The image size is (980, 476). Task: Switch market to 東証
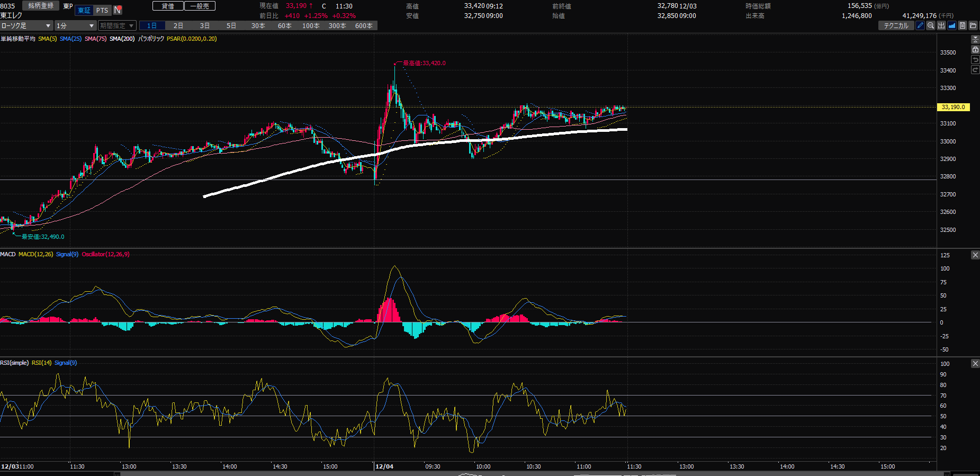tap(84, 10)
